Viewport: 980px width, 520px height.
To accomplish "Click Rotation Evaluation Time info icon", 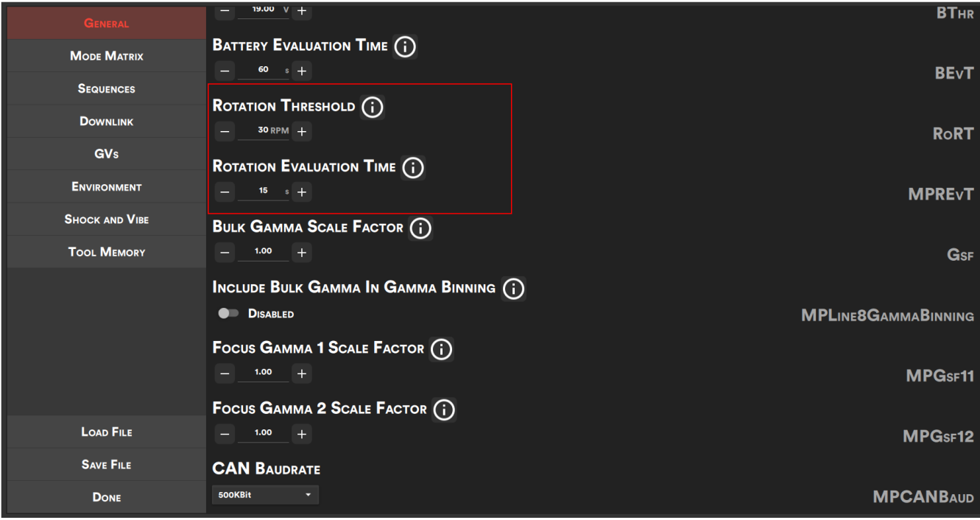I will click(x=413, y=168).
